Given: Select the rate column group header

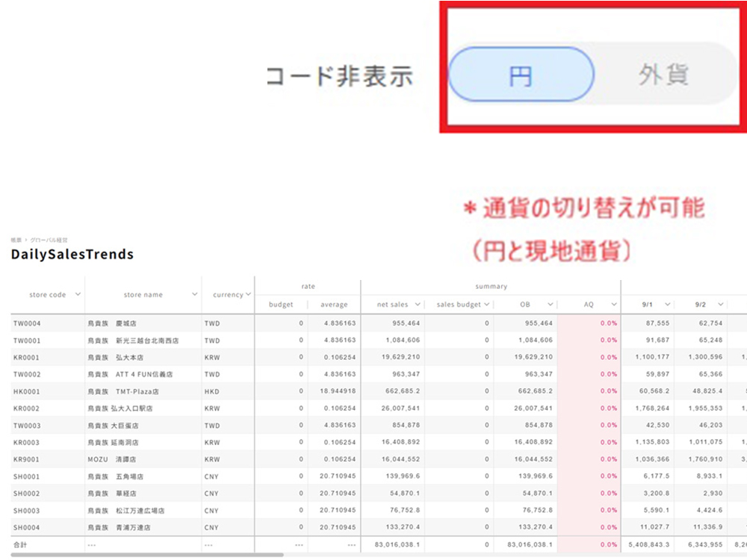Looking at the screenshot, I should pos(308,286).
